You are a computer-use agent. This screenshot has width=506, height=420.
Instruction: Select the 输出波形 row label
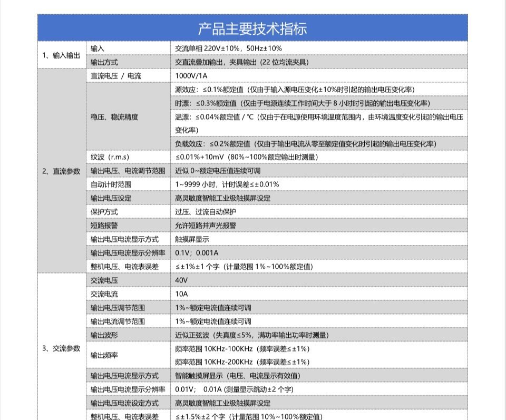[x=128, y=335]
